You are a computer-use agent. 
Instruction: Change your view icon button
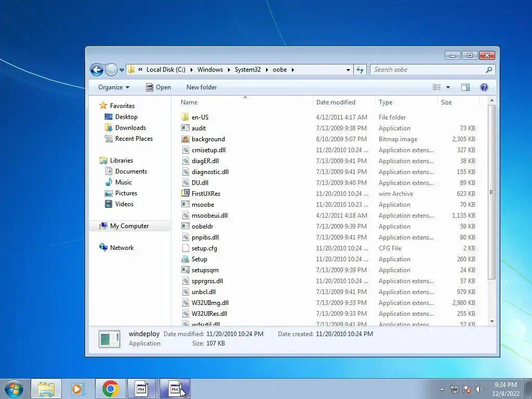[x=436, y=87]
